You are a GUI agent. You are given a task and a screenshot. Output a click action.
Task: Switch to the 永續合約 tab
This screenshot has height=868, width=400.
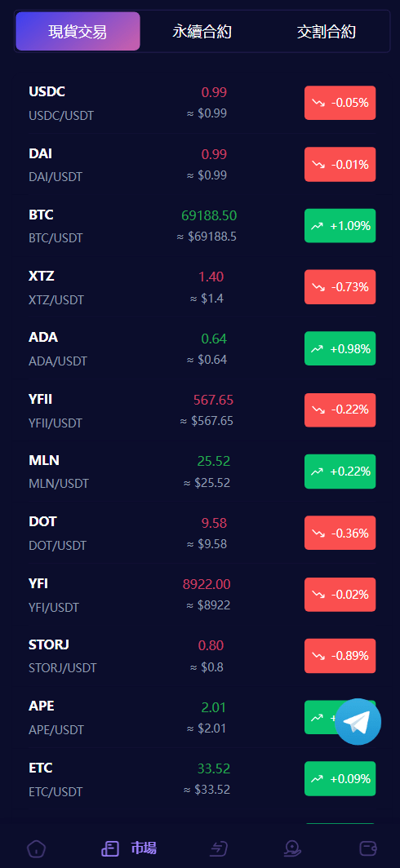[x=202, y=32]
